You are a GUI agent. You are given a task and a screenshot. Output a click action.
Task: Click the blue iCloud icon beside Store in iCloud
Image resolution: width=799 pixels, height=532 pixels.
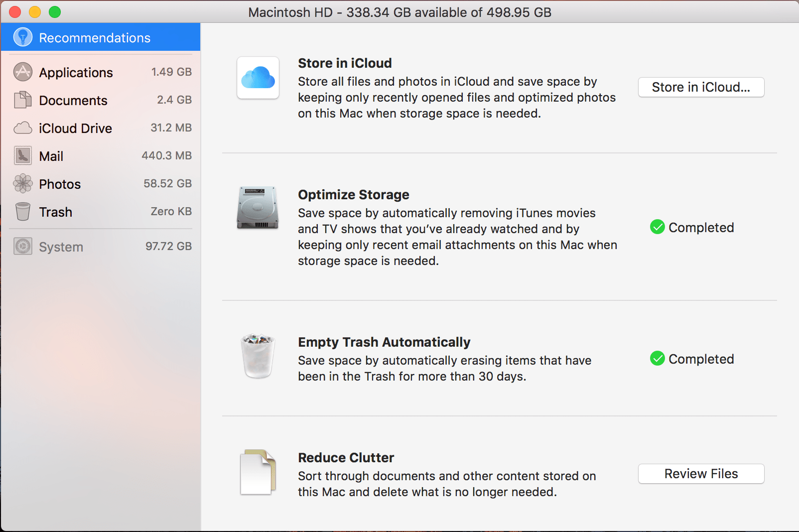coord(258,78)
